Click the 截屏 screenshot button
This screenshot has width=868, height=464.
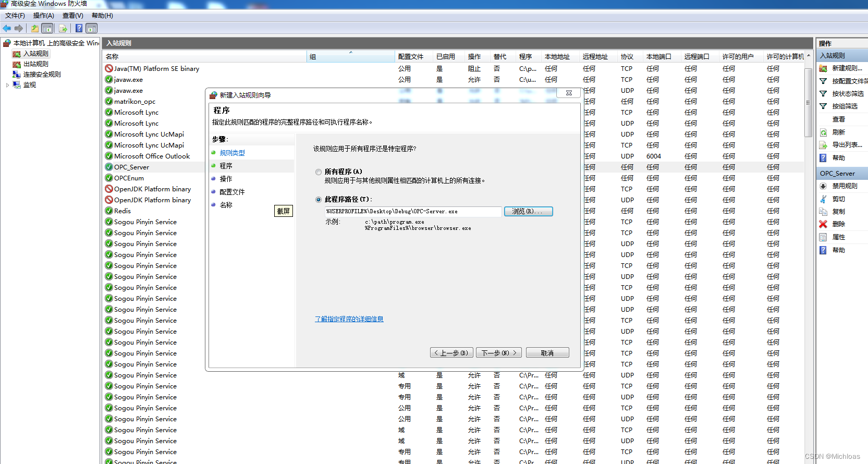(284, 211)
